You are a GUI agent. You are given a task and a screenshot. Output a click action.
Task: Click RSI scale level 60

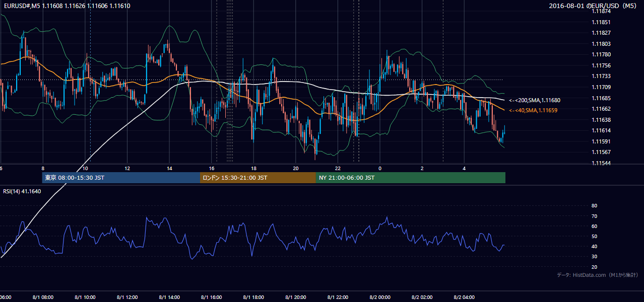pyautogui.click(x=594, y=226)
